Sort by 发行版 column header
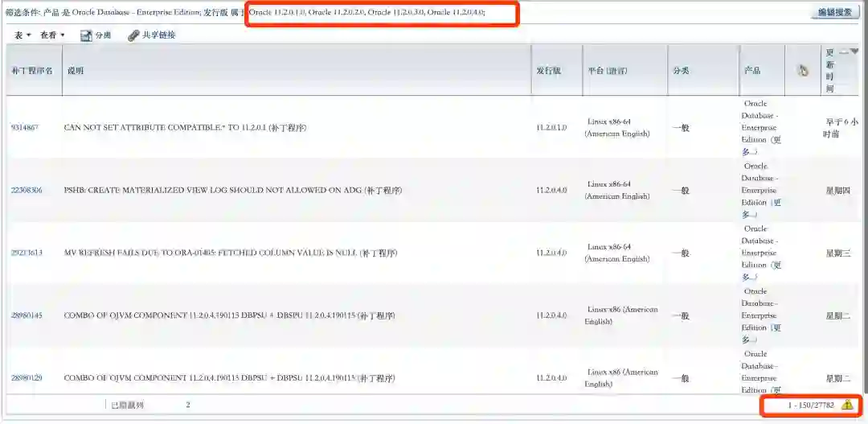This screenshot has height=424, width=868. 549,71
